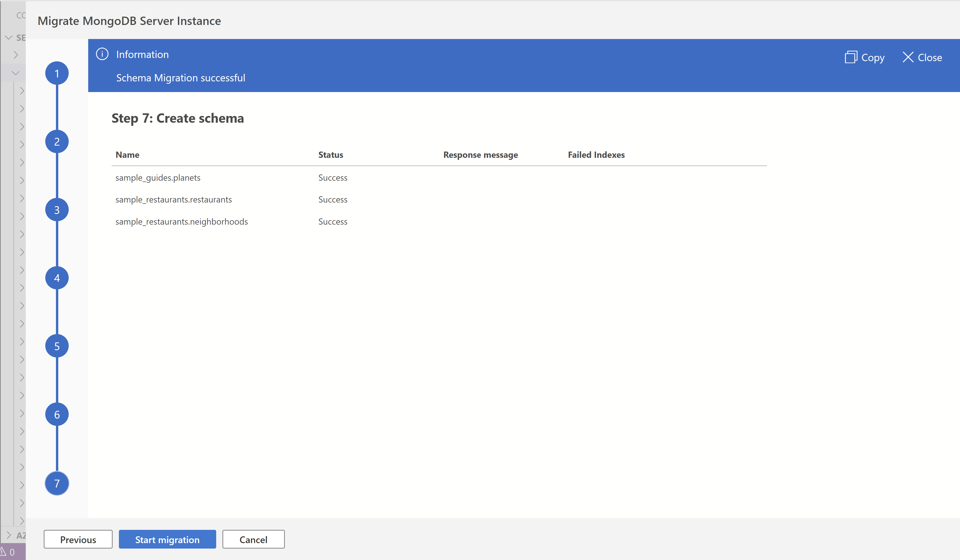Click the Migrate MongoDB Server Instance title

129,21
